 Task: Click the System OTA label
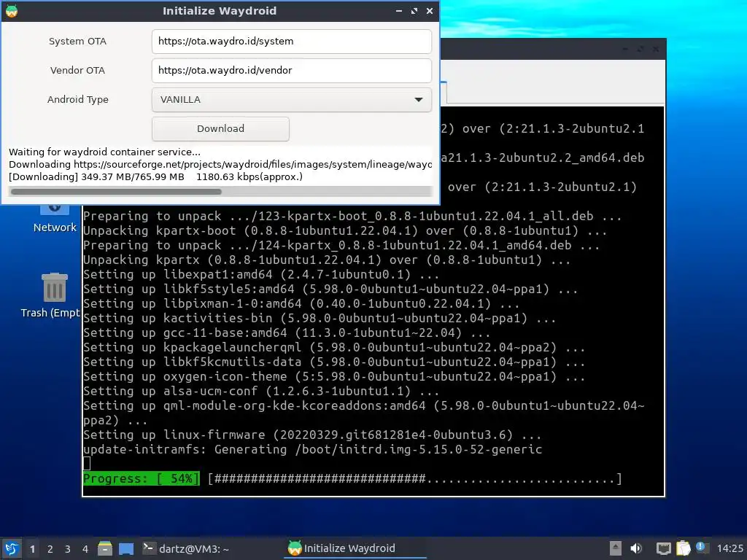pos(77,42)
